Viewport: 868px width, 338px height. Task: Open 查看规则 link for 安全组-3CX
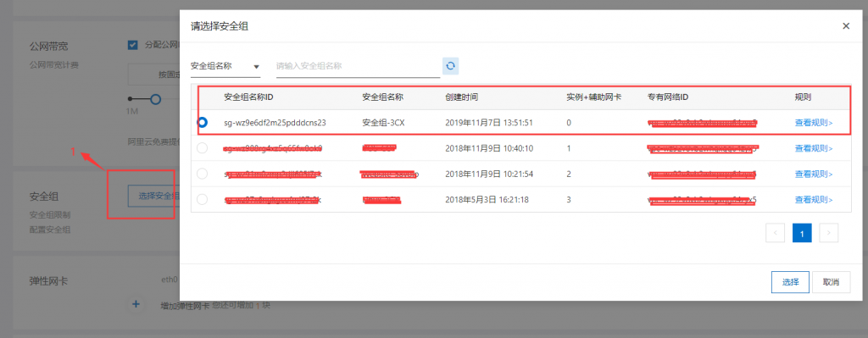pos(814,123)
